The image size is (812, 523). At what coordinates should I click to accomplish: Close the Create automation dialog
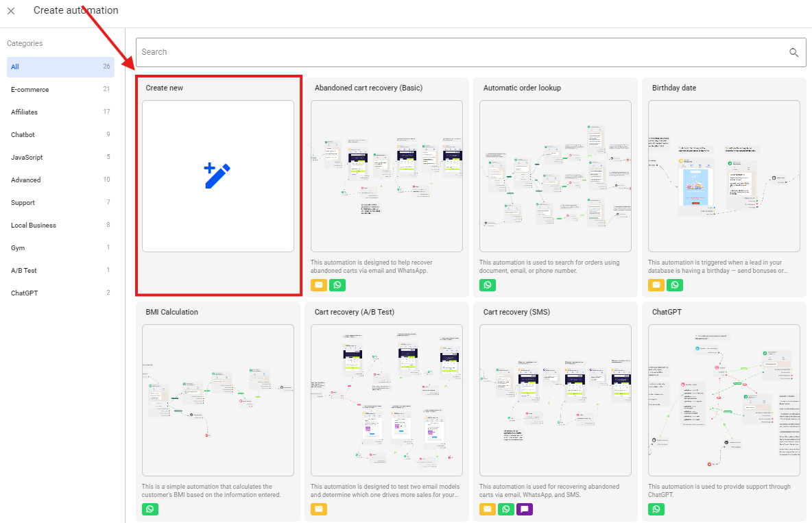11,11
